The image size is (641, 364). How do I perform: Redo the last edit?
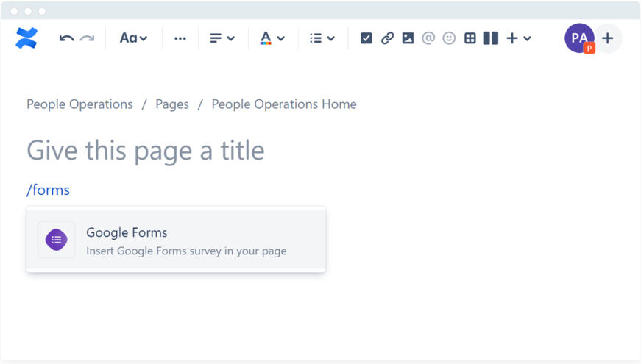pos(87,38)
